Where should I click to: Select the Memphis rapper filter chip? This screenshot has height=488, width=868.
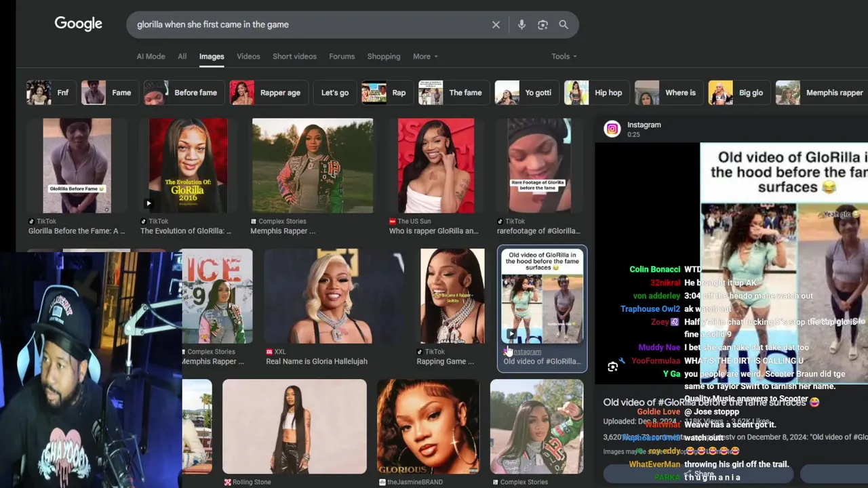(822, 93)
